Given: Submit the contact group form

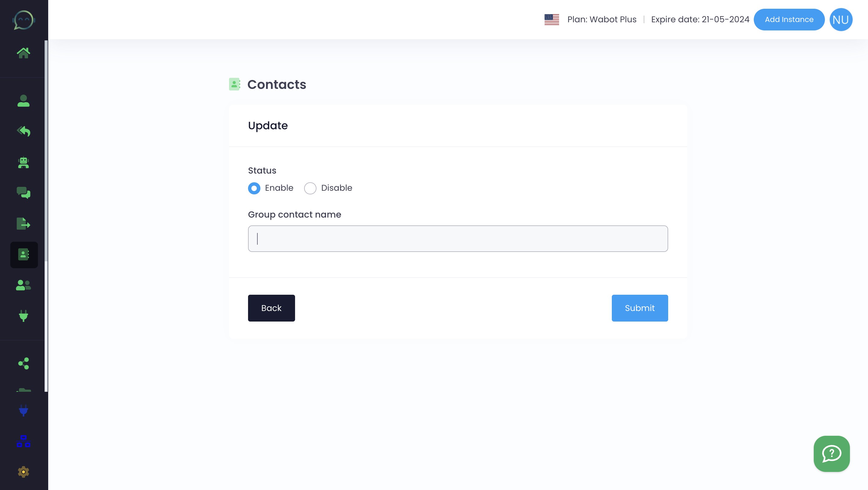Looking at the screenshot, I should click(x=640, y=308).
